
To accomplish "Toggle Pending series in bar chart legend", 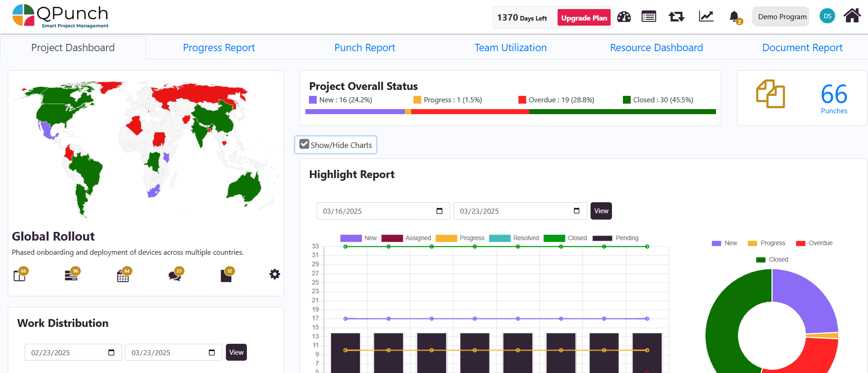I will (x=615, y=238).
